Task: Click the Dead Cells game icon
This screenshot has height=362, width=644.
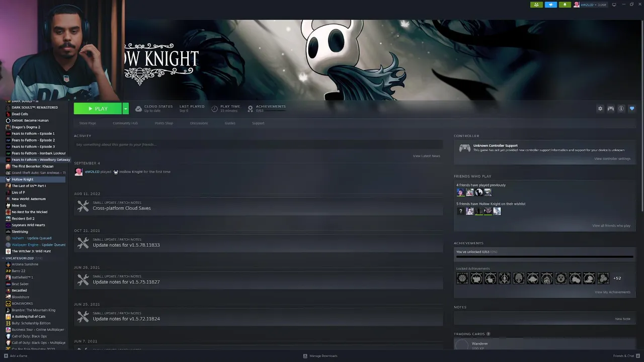Action: click(8, 114)
